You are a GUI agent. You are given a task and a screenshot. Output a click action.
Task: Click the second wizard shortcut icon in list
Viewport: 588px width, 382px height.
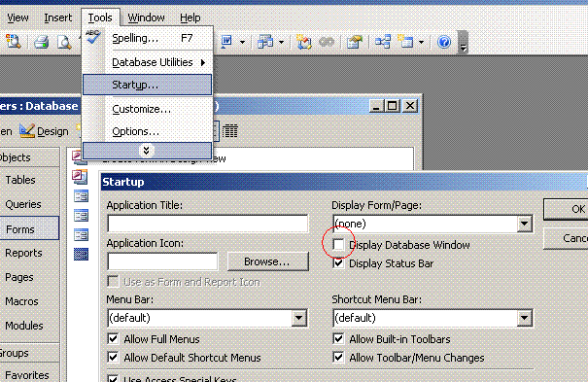[81, 177]
